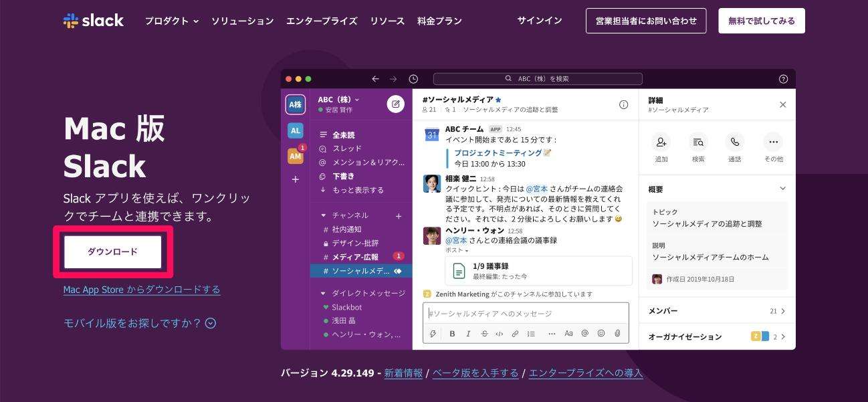
Task: Insert an ordered list in the message composer
Action: click(x=532, y=333)
